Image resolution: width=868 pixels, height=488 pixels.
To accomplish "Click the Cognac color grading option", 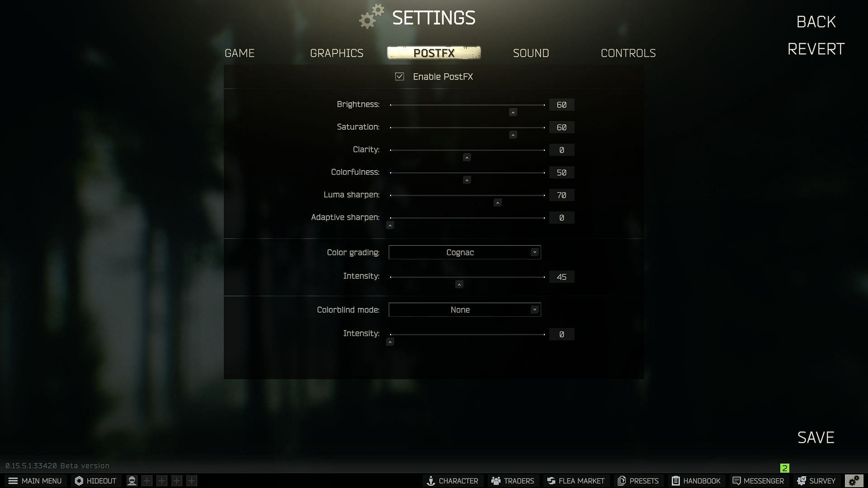I will click(464, 252).
